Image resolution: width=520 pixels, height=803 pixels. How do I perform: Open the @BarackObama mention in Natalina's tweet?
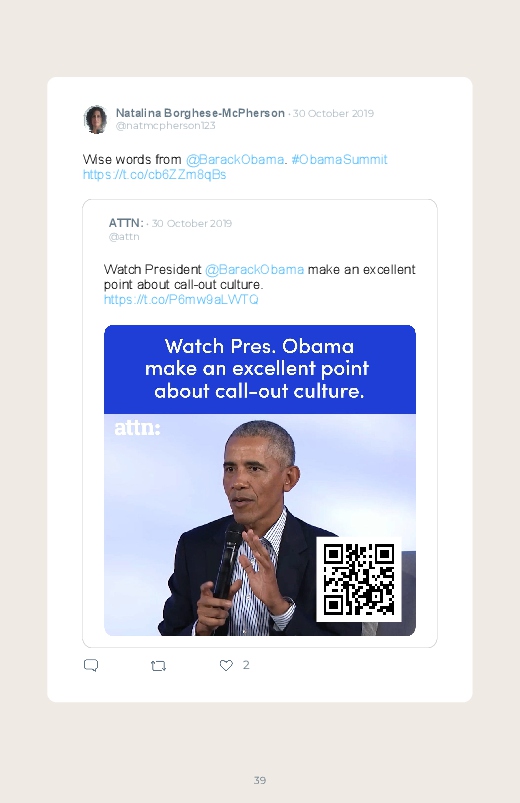(x=235, y=159)
